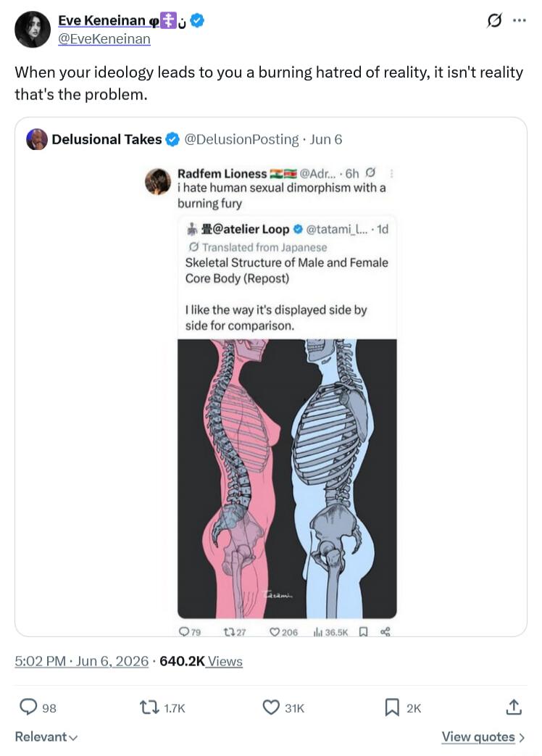Viewport: 542px width, 756px height.
Task: Open the @DelusionPosting quoted account
Action: 241,139
